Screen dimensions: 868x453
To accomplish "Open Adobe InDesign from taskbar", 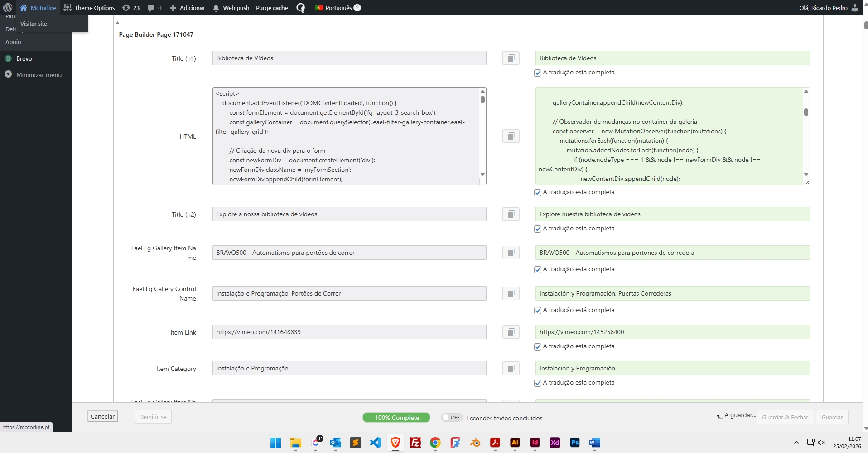I will tap(535, 443).
